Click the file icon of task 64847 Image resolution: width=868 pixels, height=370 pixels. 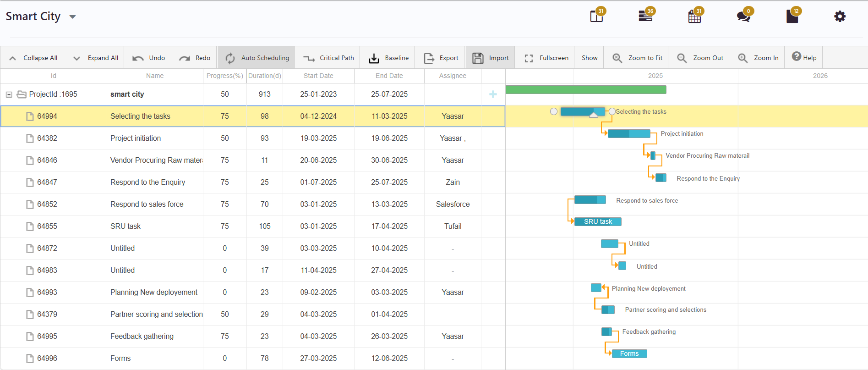click(30, 182)
